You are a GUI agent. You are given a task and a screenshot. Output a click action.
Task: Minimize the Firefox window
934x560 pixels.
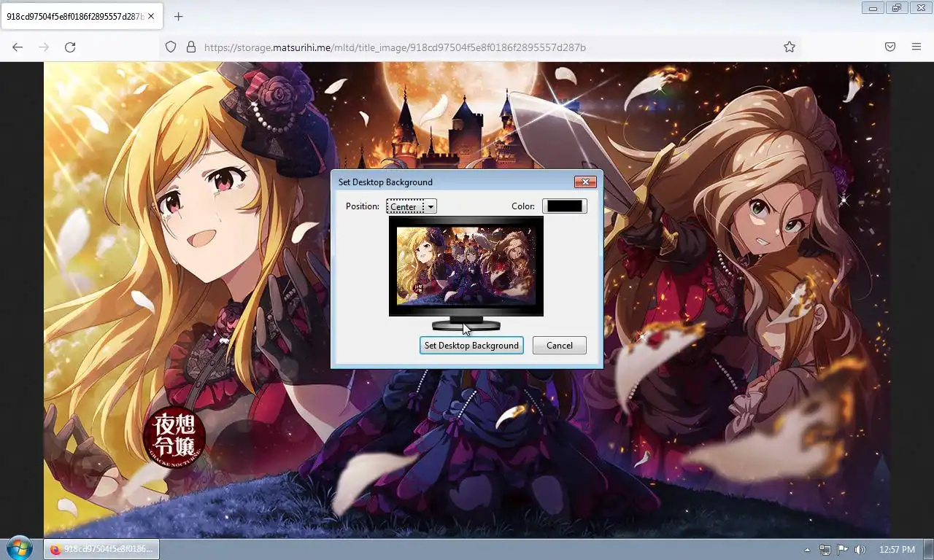click(x=873, y=8)
